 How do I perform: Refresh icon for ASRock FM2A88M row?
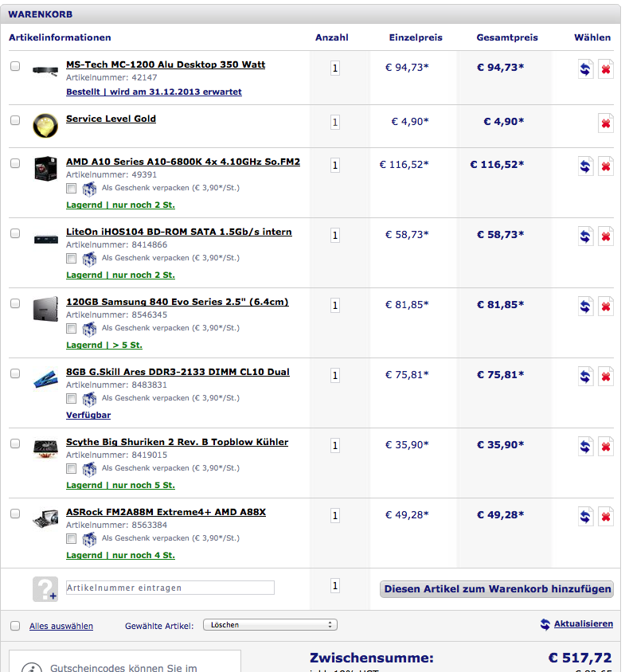coord(585,517)
